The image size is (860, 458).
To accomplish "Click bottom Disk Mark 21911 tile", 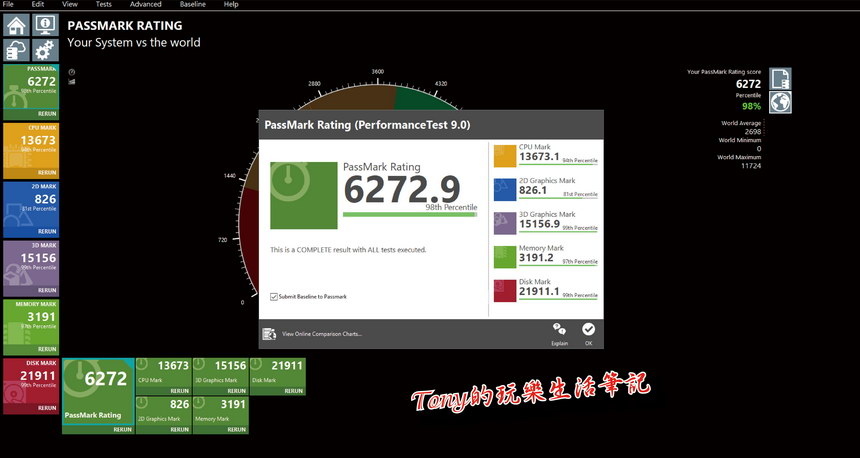I will [x=278, y=376].
